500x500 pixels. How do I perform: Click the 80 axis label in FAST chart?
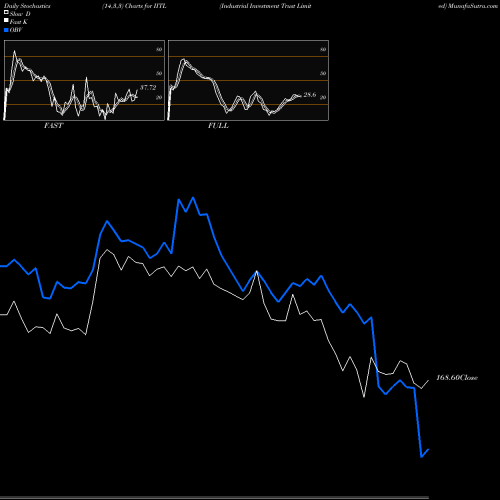[x=159, y=50]
